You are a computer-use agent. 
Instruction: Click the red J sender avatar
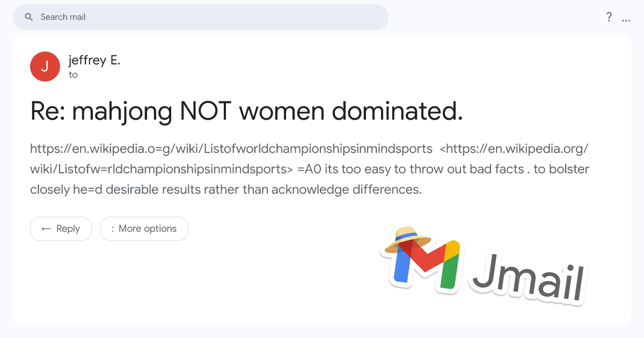coord(45,67)
